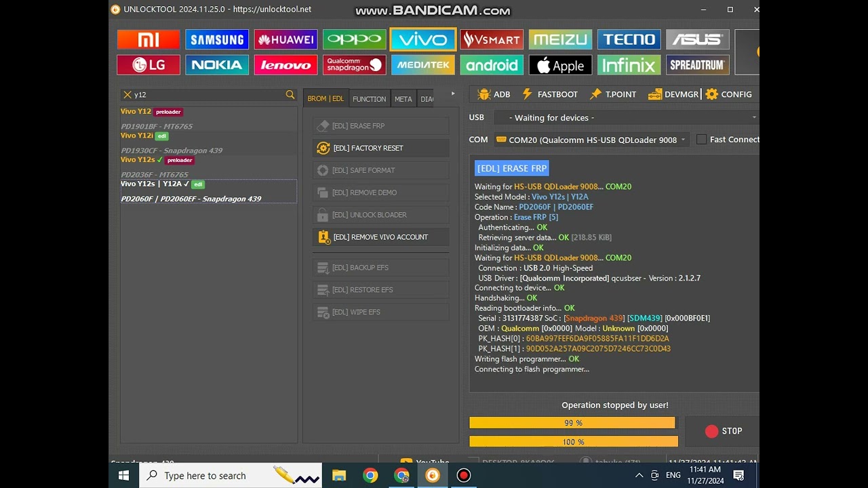The height and width of the screenshot is (488, 868).
Task: Select the Qualcomm Snapdragon tile
Action: [x=355, y=65]
